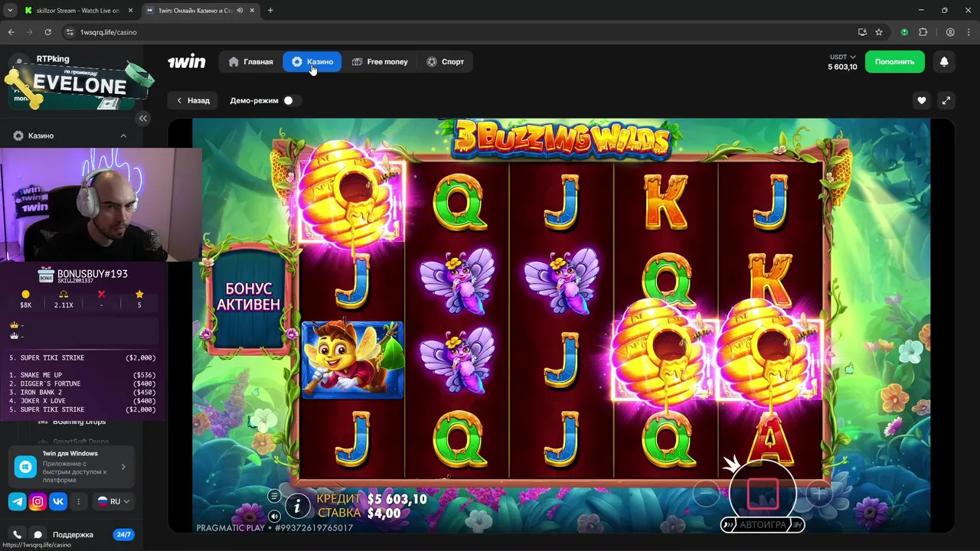Open the Главная tab

point(250,62)
